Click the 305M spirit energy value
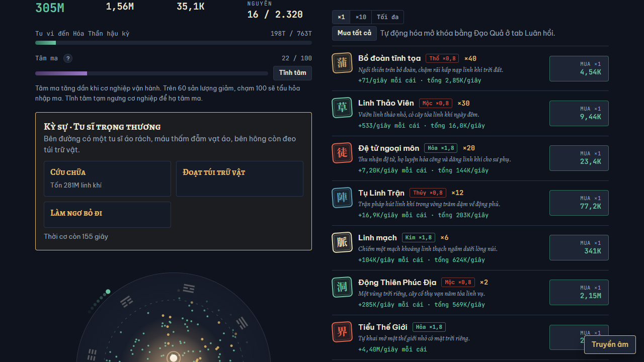644x362 pixels. click(50, 8)
